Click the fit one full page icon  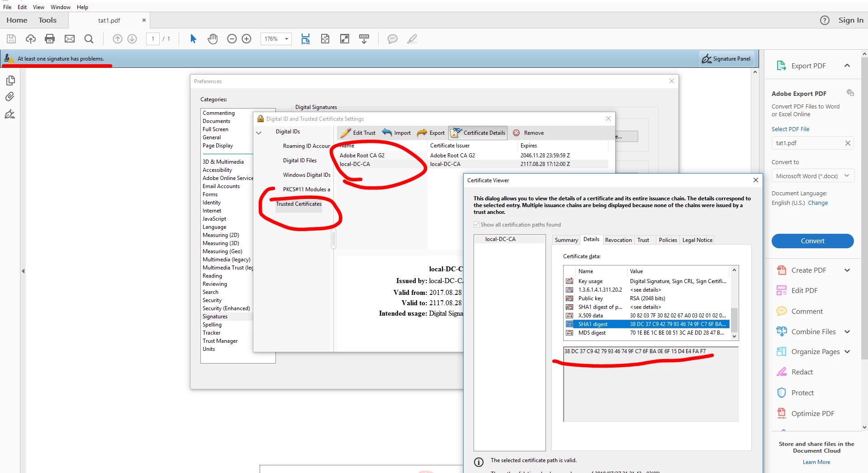[325, 39]
